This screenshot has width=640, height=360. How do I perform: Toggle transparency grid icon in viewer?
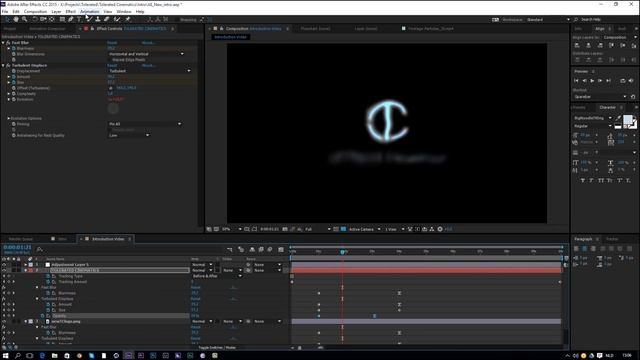(343, 229)
